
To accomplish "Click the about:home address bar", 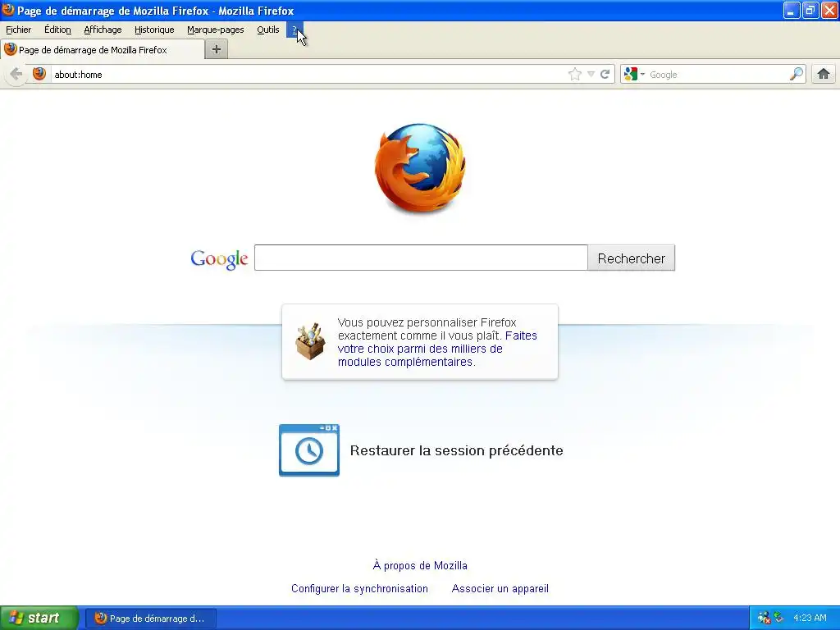I will [x=308, y=75].
